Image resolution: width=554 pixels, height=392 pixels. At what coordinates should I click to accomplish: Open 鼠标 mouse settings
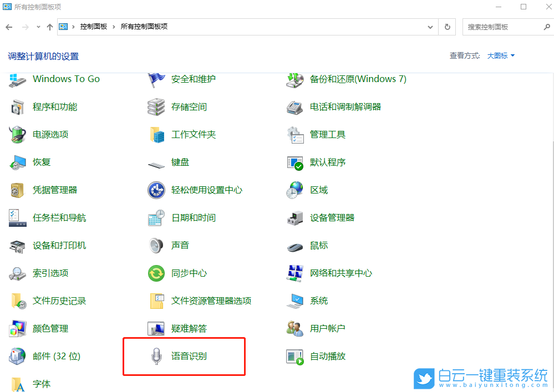pos(319,245)
